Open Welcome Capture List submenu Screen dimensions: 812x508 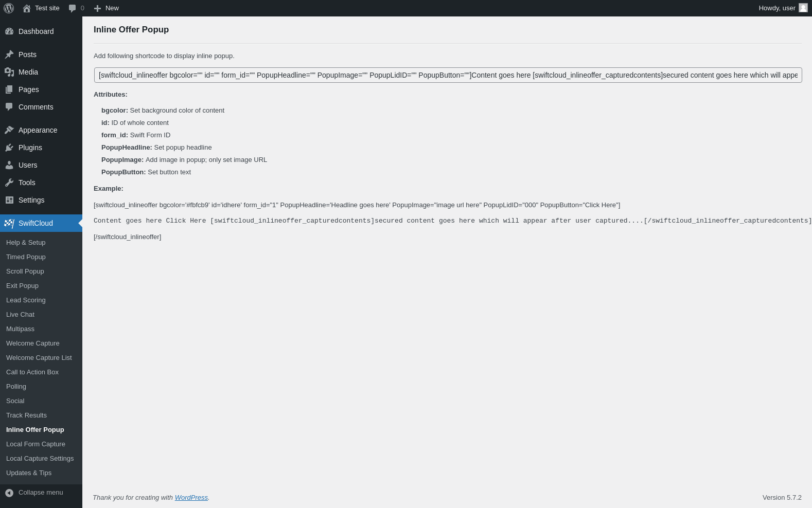(x=39, y=357)
